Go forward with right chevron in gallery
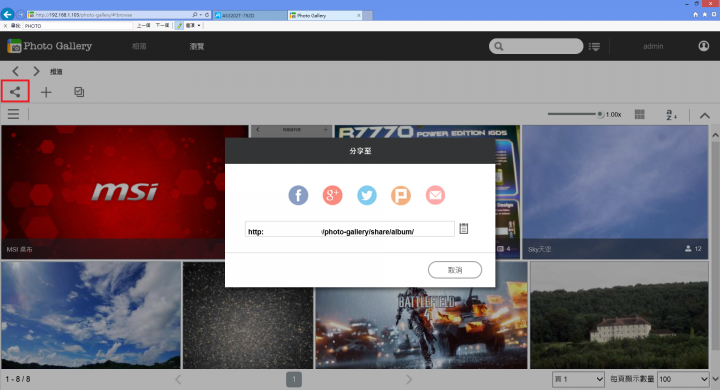Screen dimensions: 720x390 36,71
